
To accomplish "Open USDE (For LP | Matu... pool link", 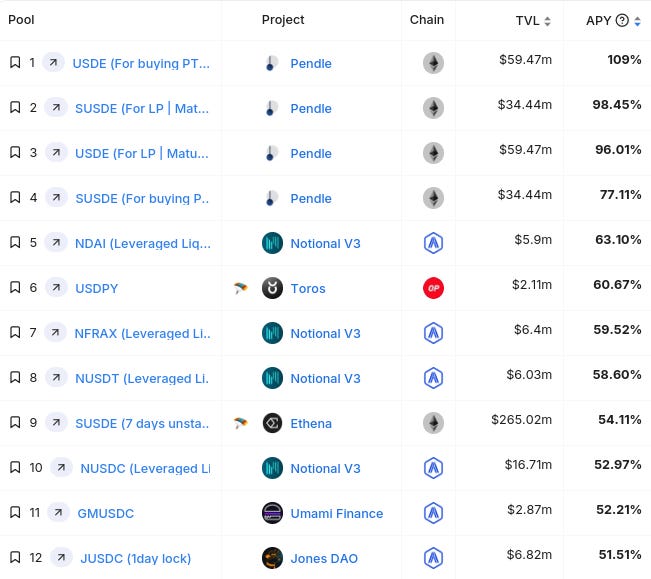I will point(142,154).
